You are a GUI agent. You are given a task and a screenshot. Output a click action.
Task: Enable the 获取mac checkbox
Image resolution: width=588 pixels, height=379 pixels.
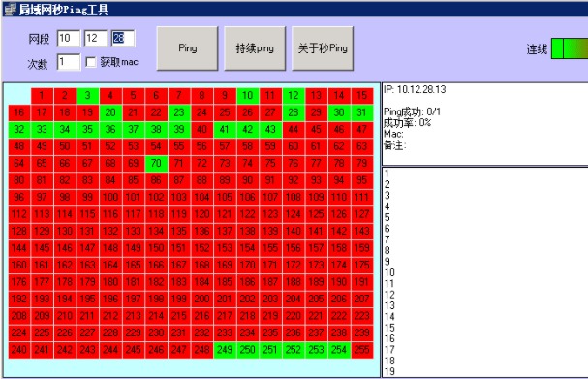(90, 62)
